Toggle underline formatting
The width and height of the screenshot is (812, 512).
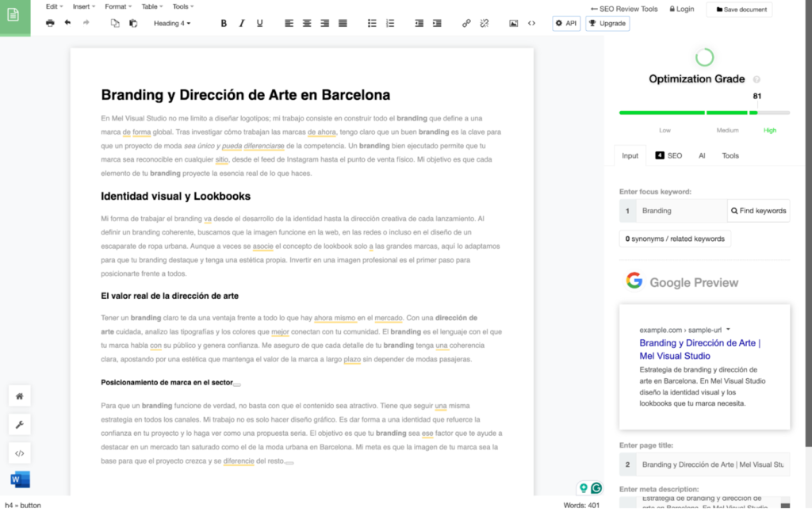259,24
